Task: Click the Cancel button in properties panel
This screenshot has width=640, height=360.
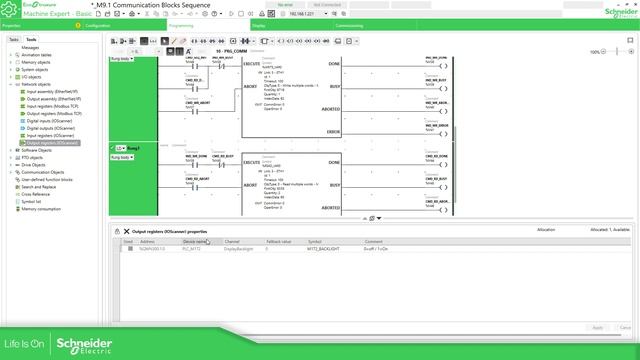Action: coord(625,327)
